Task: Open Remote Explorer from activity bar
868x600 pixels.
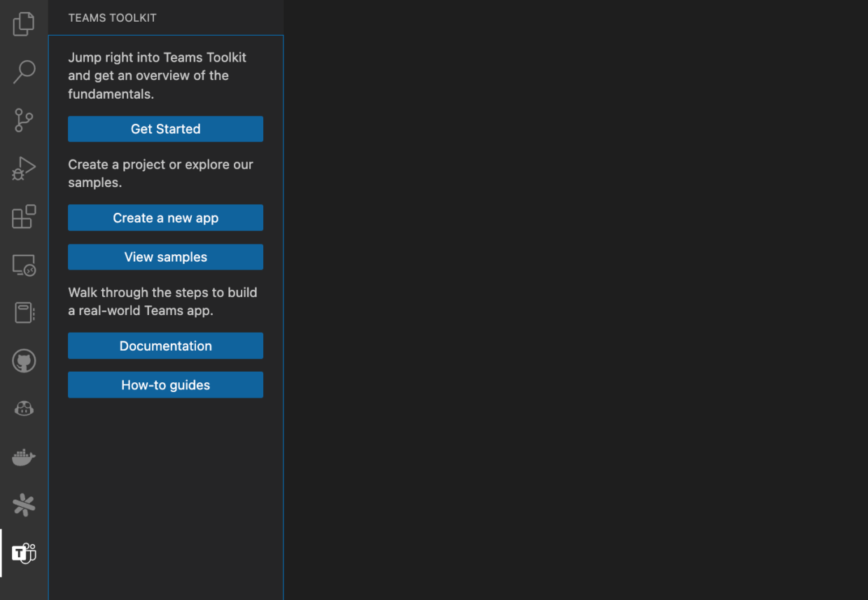Action: pos(24,265)
